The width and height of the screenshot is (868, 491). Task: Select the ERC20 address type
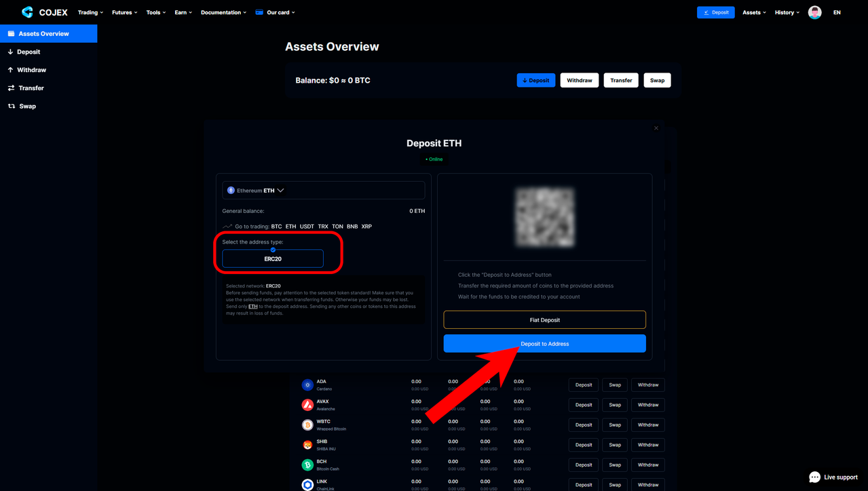click(273, 258)
